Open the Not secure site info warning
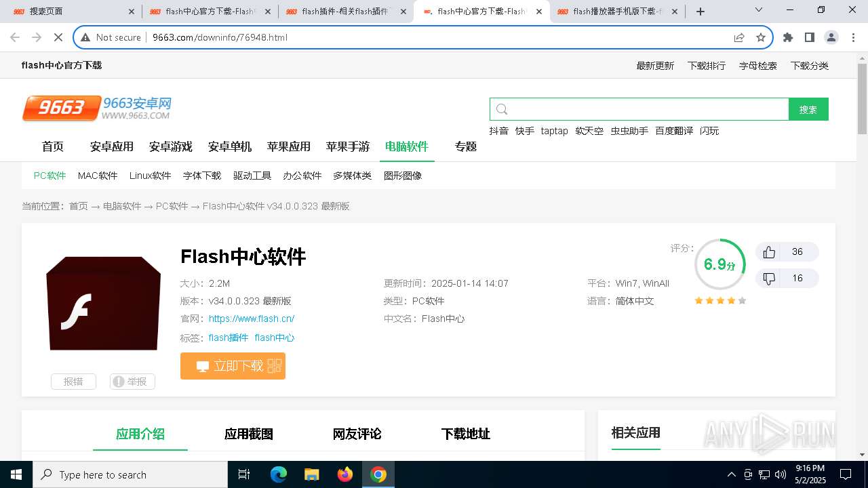 pyautogui.click(x=111, y=37)
